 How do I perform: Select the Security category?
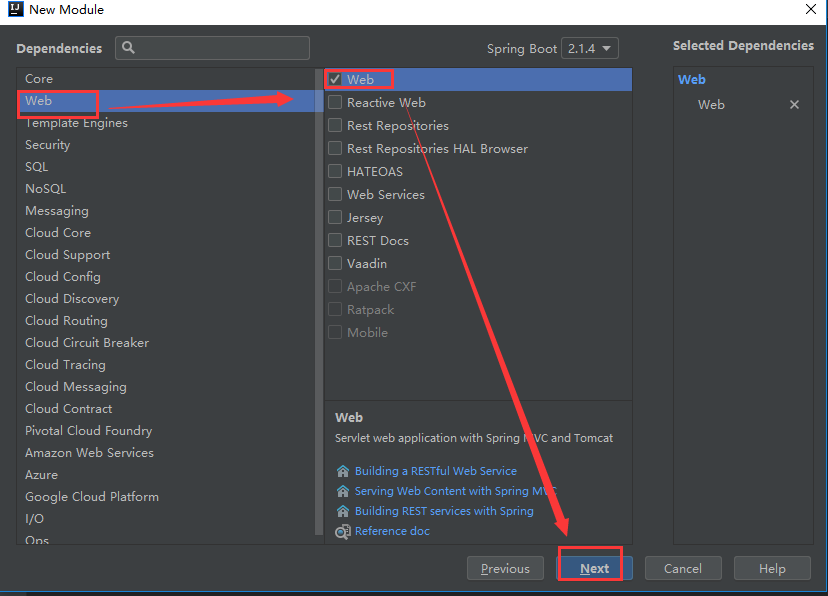[x=166, y=145]
